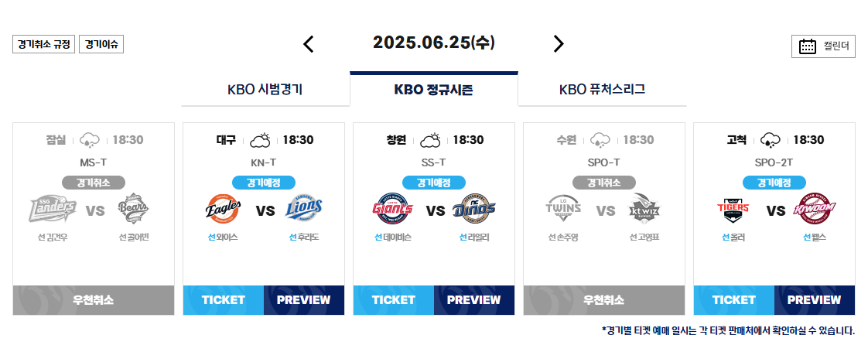The height and width of the screenshot is (352, 868).
Task: Click the Samsung Lions team logo
Action: tap(304, 209)
